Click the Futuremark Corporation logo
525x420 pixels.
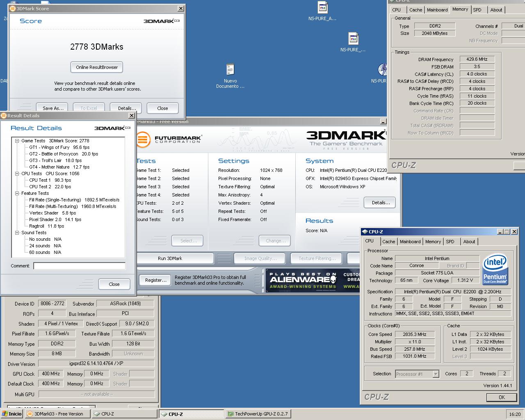[x=169, y=139]
